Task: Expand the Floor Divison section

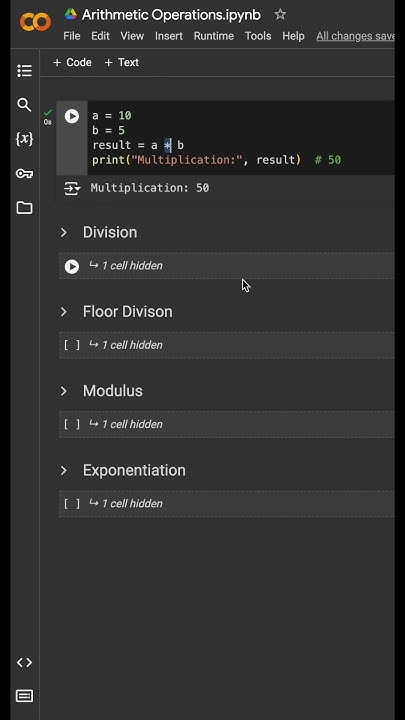Action: [x=64, y=312]
